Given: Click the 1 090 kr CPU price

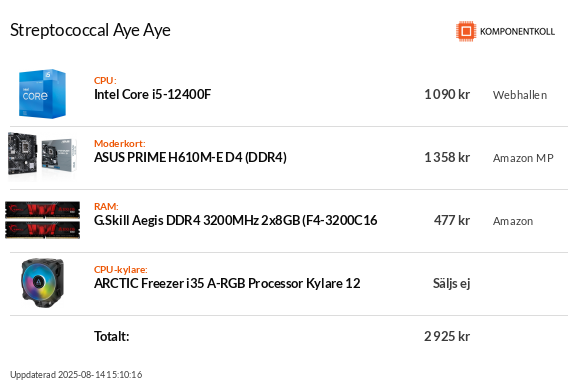Looking at the screenshot, I should (x=447, y=94).
